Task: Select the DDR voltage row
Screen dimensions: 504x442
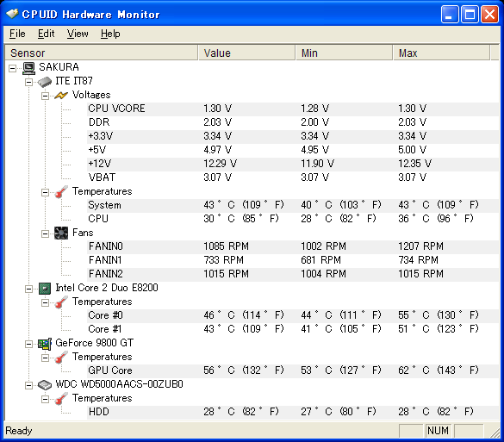Action: pyautogui.click(x=293, y=123)
